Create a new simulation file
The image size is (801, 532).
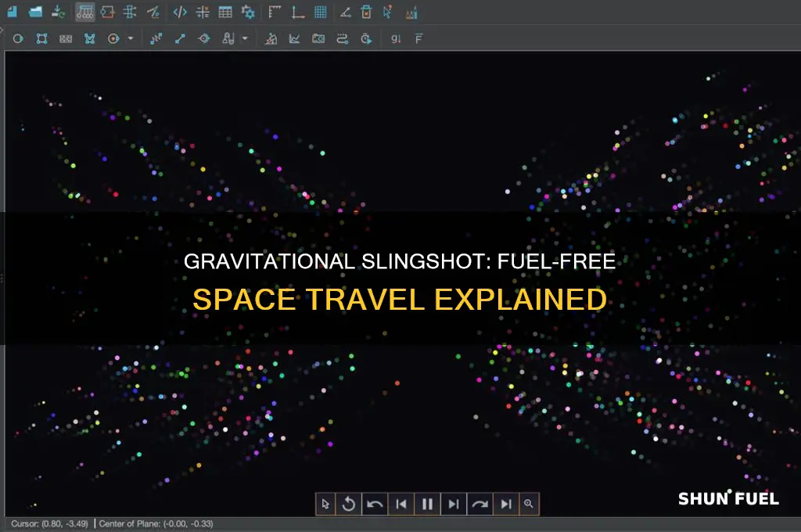(x=12, y=12)
